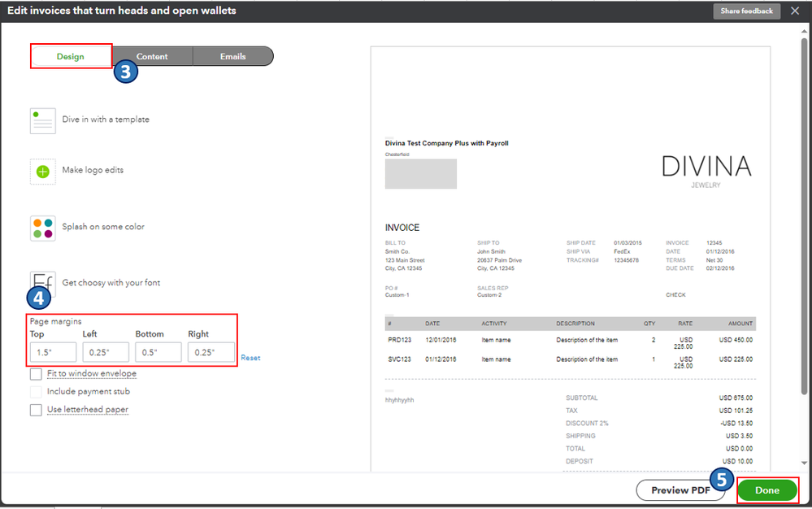The image size is (812, 509).
Task: Click the 'BILL TO' label
Action: [395, 243]
